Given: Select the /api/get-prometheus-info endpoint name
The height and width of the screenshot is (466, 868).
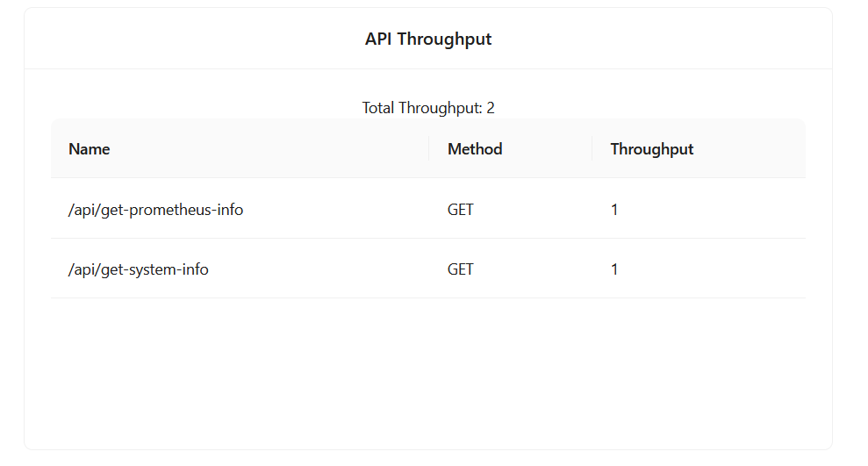Looking at the screenshot, I should tap(156, 210).
